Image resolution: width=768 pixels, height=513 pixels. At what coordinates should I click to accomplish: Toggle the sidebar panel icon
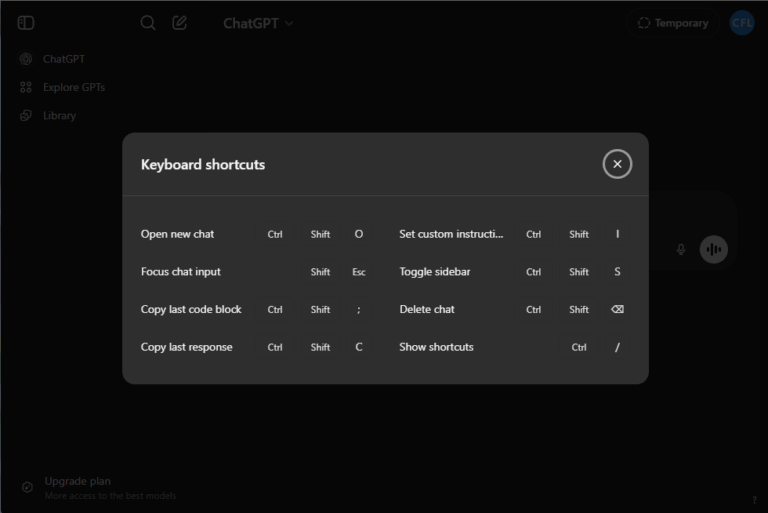tap(26, 23)
